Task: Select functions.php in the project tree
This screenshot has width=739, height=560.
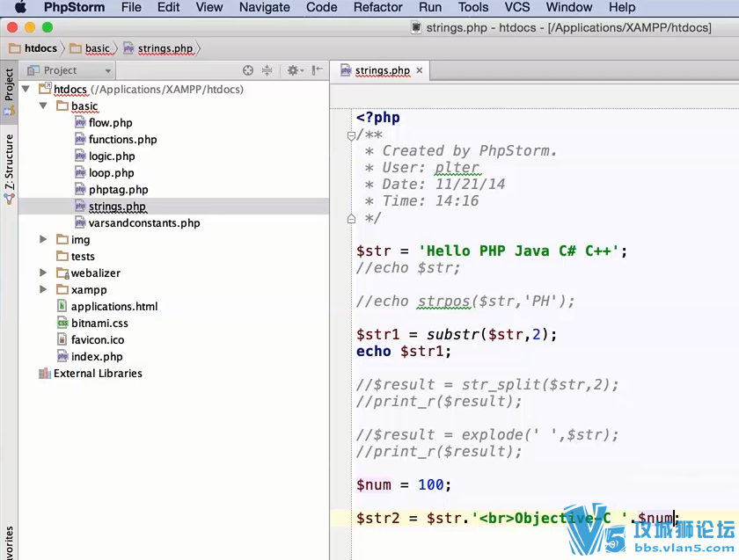Action: click(x=122, y=140)
